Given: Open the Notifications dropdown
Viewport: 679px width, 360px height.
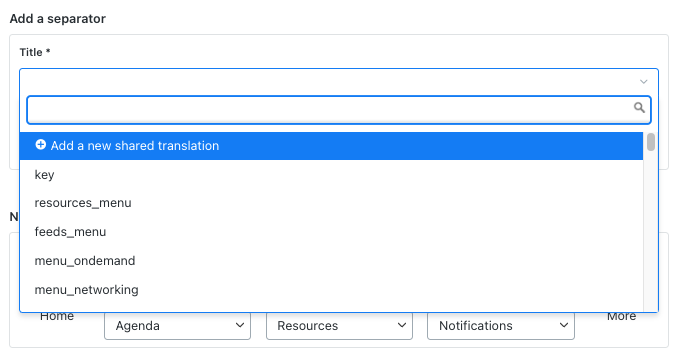Looking at the screenshot, I should point(501,326).
